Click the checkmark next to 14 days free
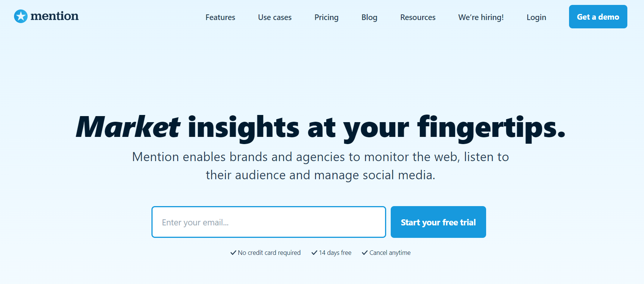 (x=314, y=253)
